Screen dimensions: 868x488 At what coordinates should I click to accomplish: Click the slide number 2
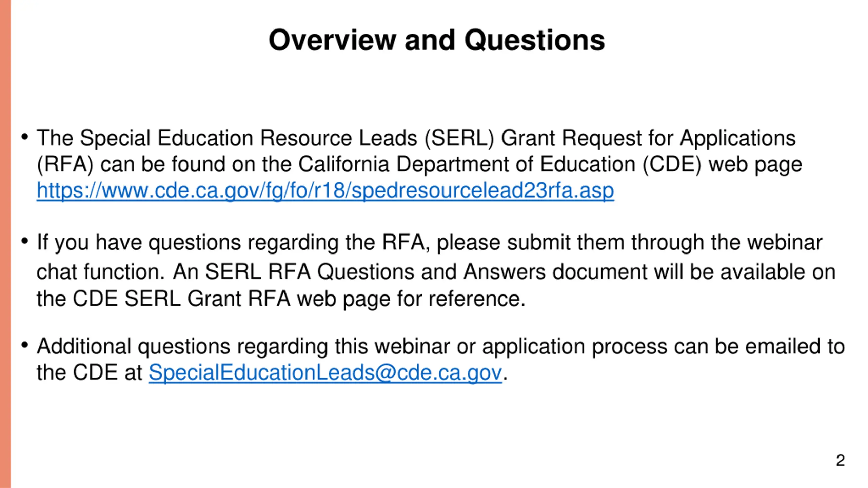[840, 461]
